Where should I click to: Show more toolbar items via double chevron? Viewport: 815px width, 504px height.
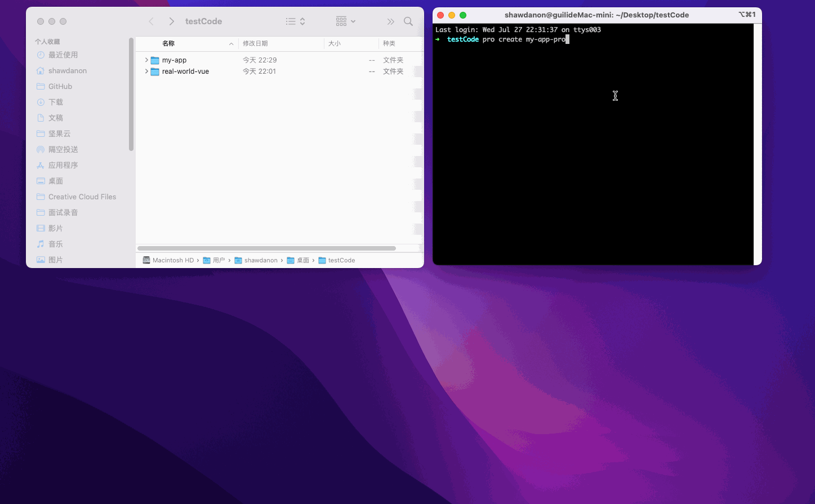(x=390, y=21)
